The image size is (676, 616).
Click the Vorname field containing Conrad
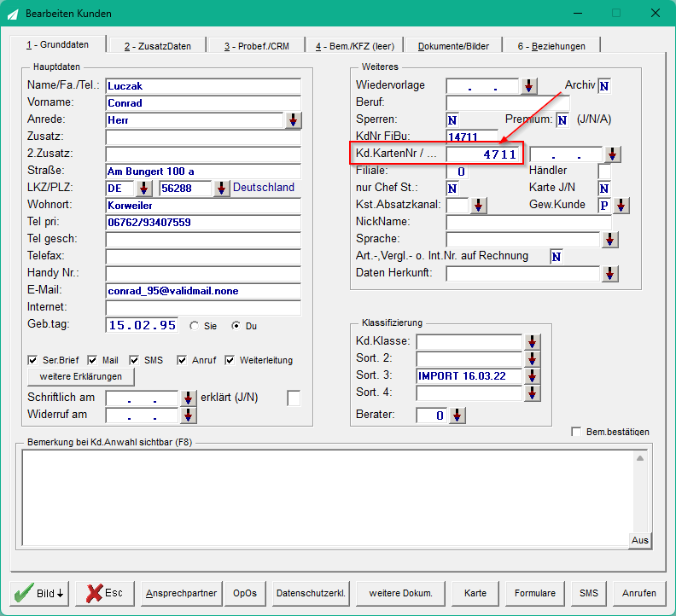pyautogui.click(x=203, y=103)
